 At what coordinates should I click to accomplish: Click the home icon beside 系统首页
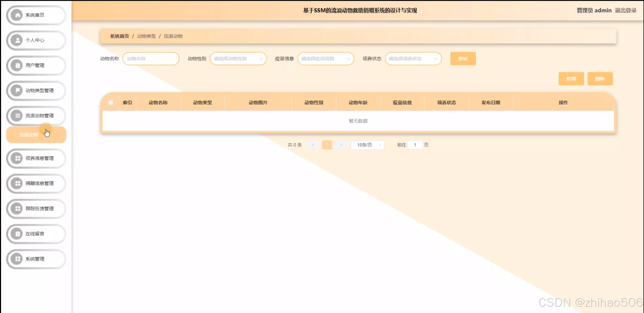17,15
